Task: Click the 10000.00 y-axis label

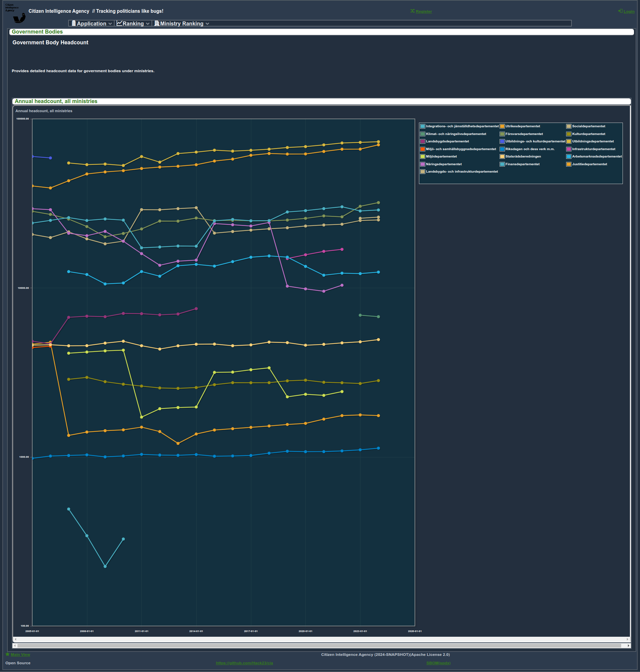Action: (24, 288)
